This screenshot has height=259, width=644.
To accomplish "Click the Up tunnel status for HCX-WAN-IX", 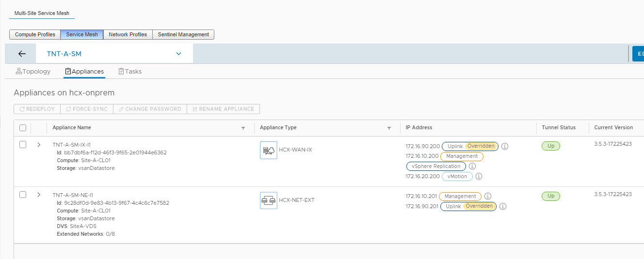I will click(550, 146).
